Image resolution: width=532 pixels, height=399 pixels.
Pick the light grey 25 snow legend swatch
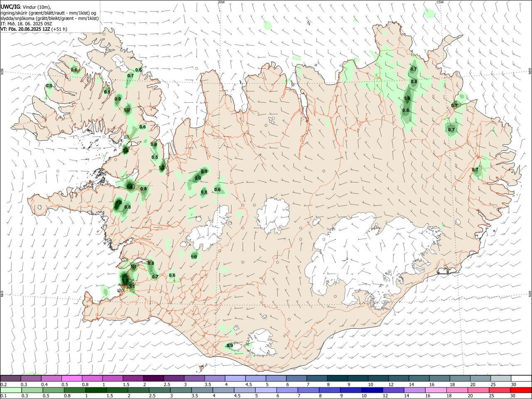coord(501,379)
